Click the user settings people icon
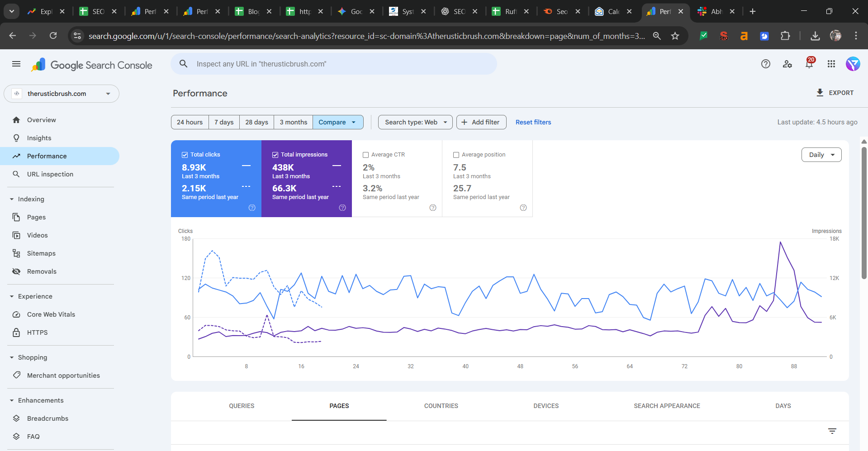Screen dimensions: 868x451 point(787,64)
